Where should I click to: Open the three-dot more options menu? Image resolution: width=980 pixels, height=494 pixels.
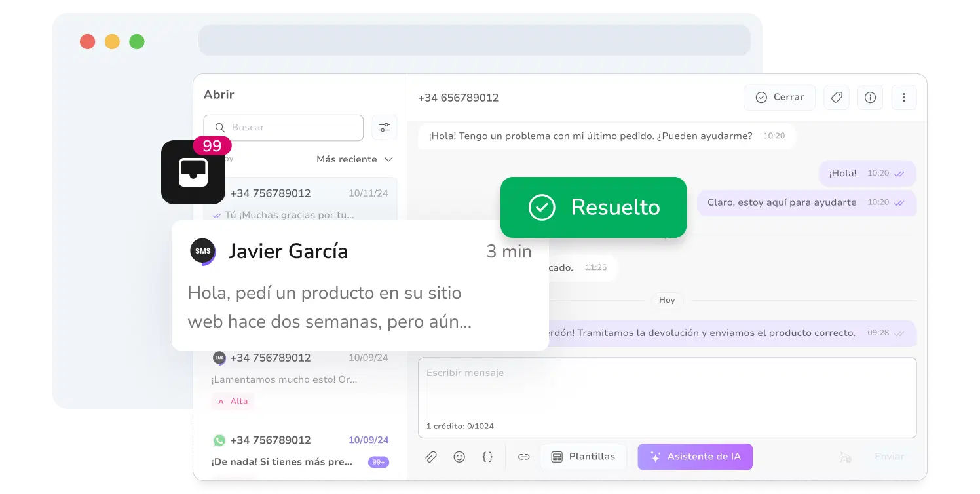tap(904, 97)
